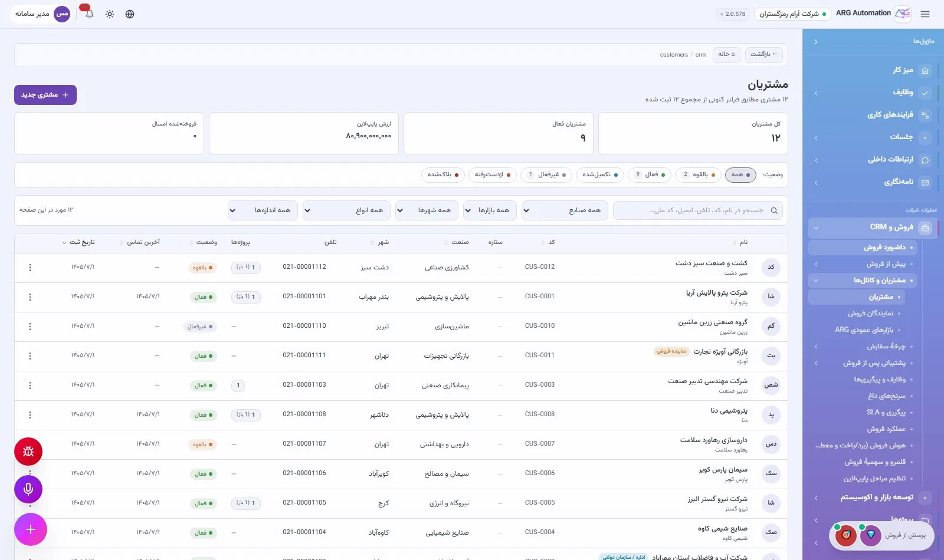The height and width of the screenshot is (560, 944).
Task: Filter by غیرفعال status chip
Action: click(546, 175)
